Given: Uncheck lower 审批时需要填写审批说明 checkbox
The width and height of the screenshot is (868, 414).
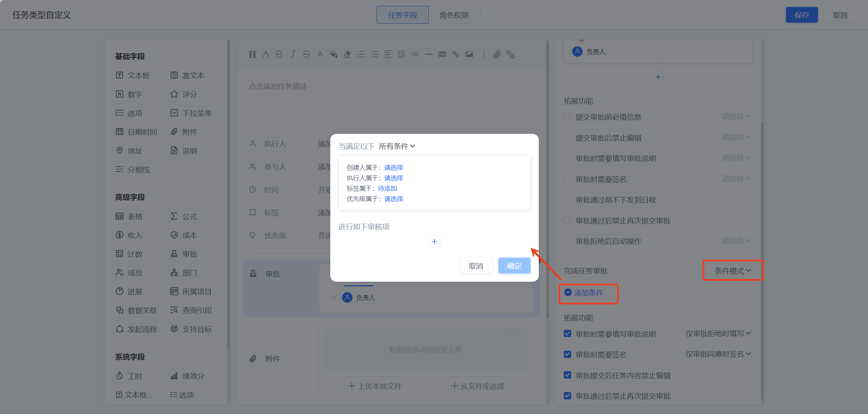Looking at the screenshot, I should [567, 334].
